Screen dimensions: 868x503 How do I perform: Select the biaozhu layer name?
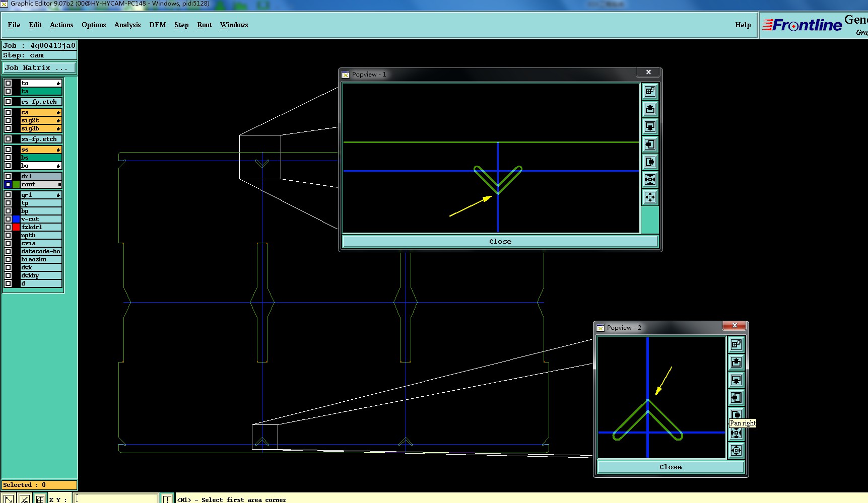click(x=41, y=259)
